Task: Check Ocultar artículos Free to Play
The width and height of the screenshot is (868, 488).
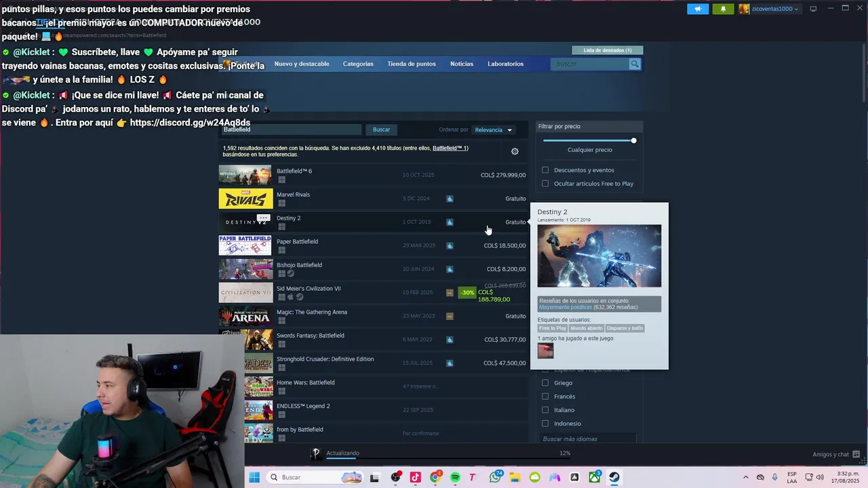Action: 545,184
